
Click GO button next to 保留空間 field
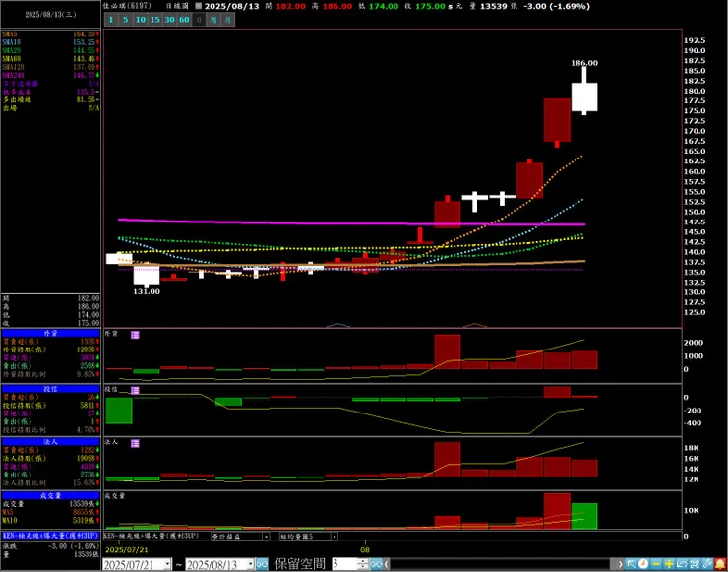[376, 564]
